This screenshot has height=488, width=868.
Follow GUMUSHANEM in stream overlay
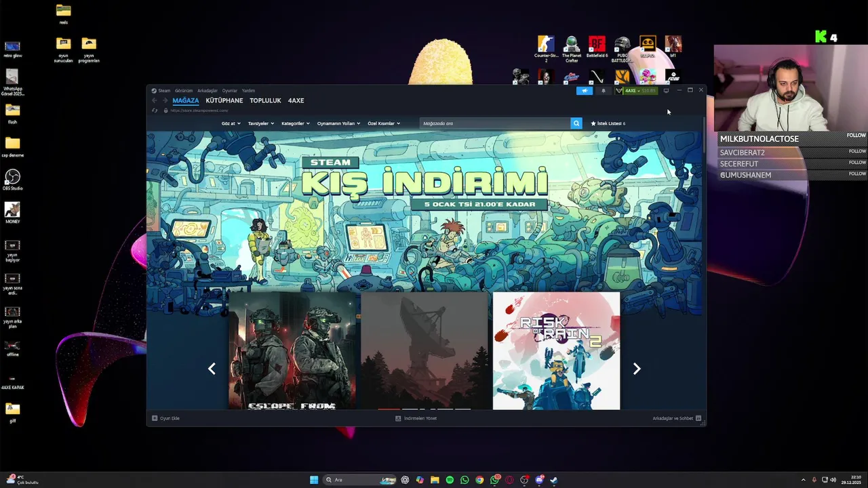[857, 174]
